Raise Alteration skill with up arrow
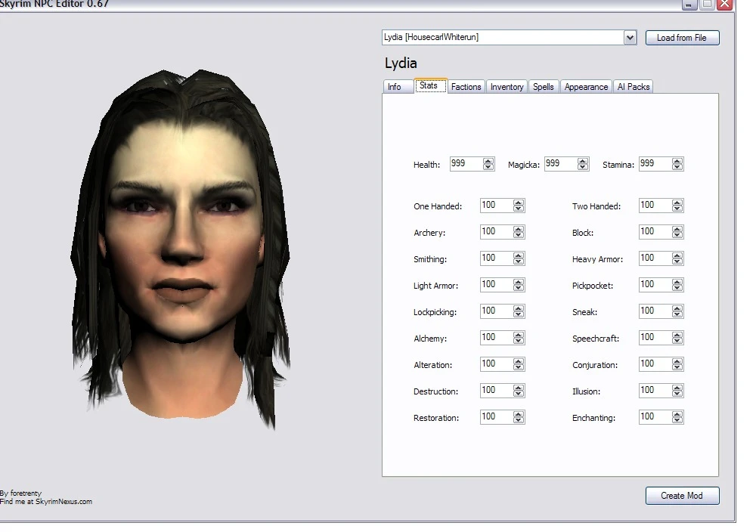The image size is (756, 532). pyautogui.click(x=519, y=361)
